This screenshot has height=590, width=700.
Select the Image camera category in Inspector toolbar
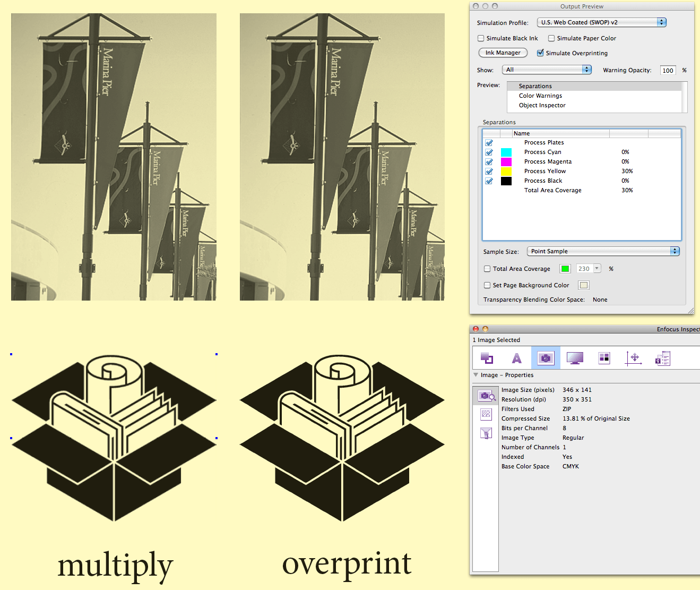point(546,358)
